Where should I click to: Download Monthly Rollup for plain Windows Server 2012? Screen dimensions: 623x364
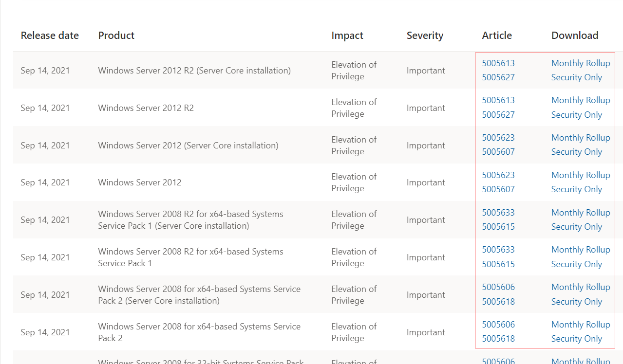[581, 175]
